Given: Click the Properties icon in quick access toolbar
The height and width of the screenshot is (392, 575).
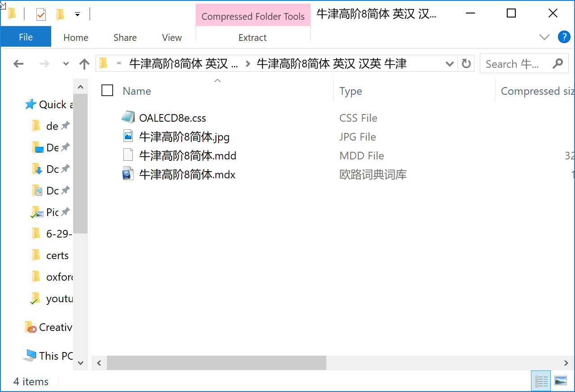Looking at the screenshot, I should 41,14.
